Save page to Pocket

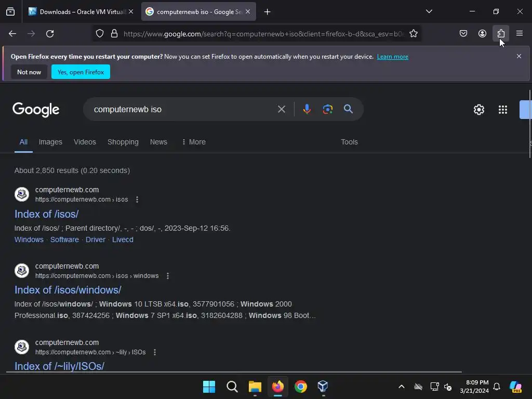(x=463, y=34)
